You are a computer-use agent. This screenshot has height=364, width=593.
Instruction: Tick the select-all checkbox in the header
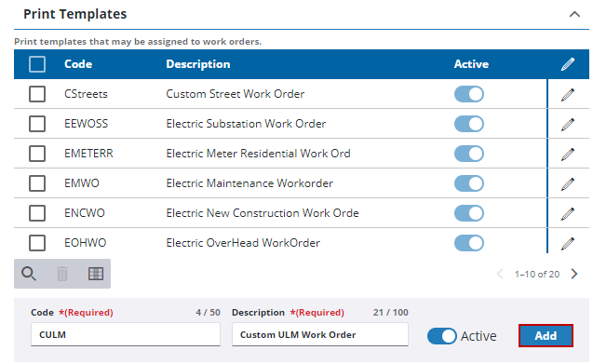coord(37,64)
